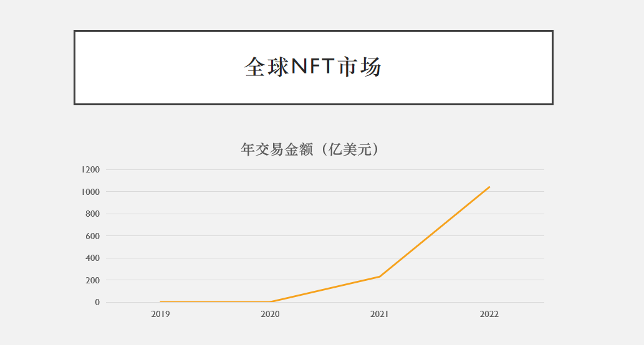644x345 pixels.
Task: Select the y-axis label 800
Action: click(92, 214)
